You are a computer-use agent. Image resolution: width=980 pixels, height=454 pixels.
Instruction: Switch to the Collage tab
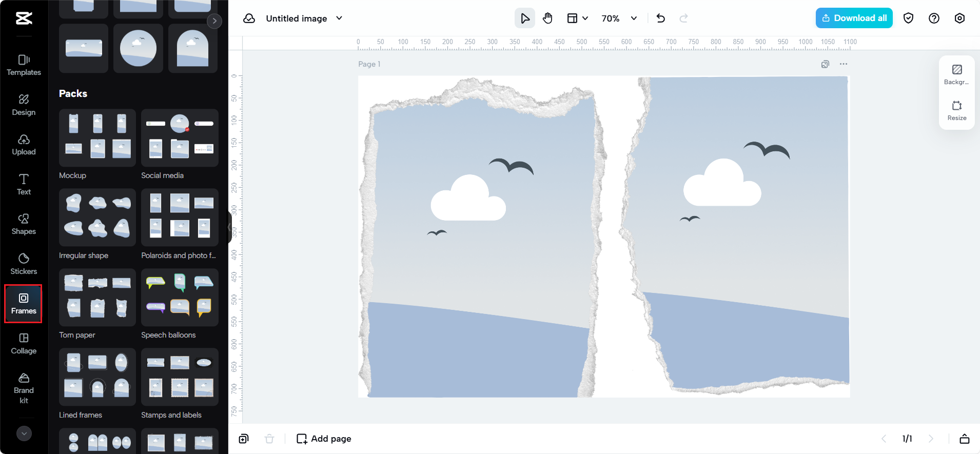tap(24, 344)
